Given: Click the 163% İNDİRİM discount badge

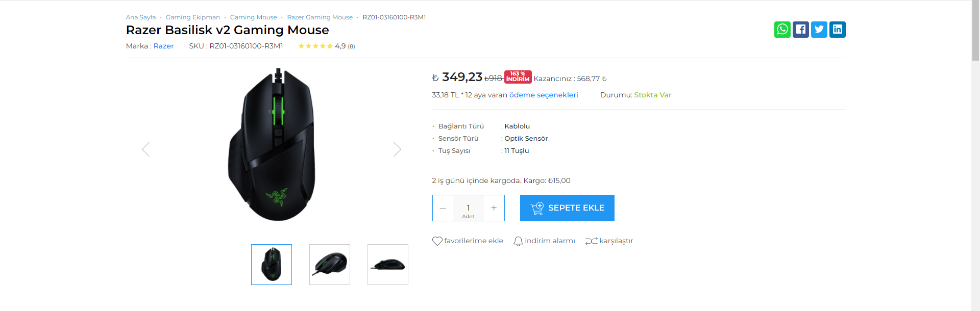Looking at the screenshot, I should [x=518, y=77].
